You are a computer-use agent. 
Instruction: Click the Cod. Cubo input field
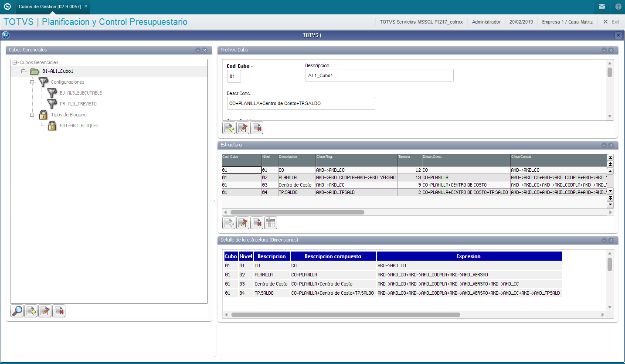coord(234,76)
